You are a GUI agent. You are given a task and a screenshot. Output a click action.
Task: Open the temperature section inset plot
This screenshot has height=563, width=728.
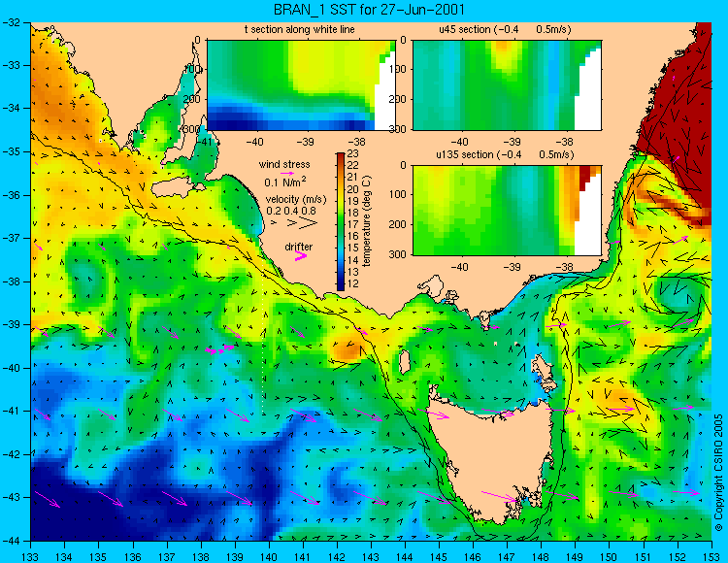tap(301, 85)
